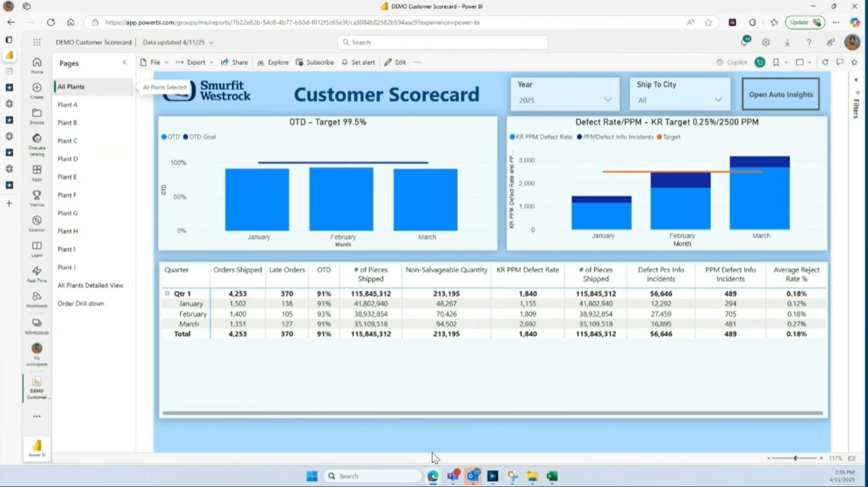Click Open Auto Insights button

click(781, 95)
